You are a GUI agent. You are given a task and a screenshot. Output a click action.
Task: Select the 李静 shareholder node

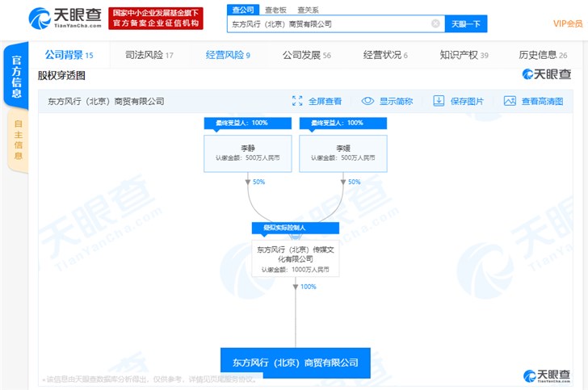click(248, 153)
